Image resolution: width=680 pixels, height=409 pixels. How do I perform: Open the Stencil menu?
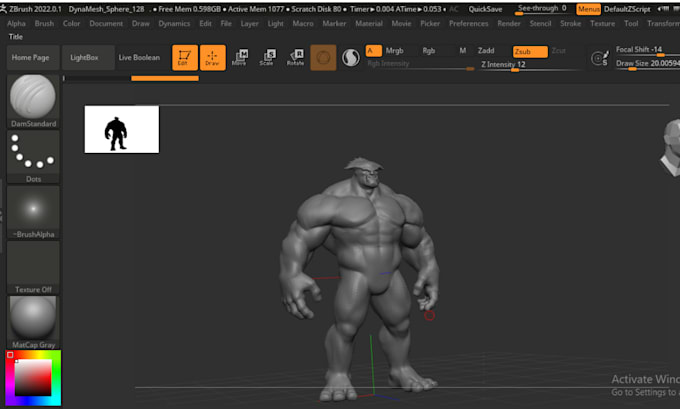point(541,23)
